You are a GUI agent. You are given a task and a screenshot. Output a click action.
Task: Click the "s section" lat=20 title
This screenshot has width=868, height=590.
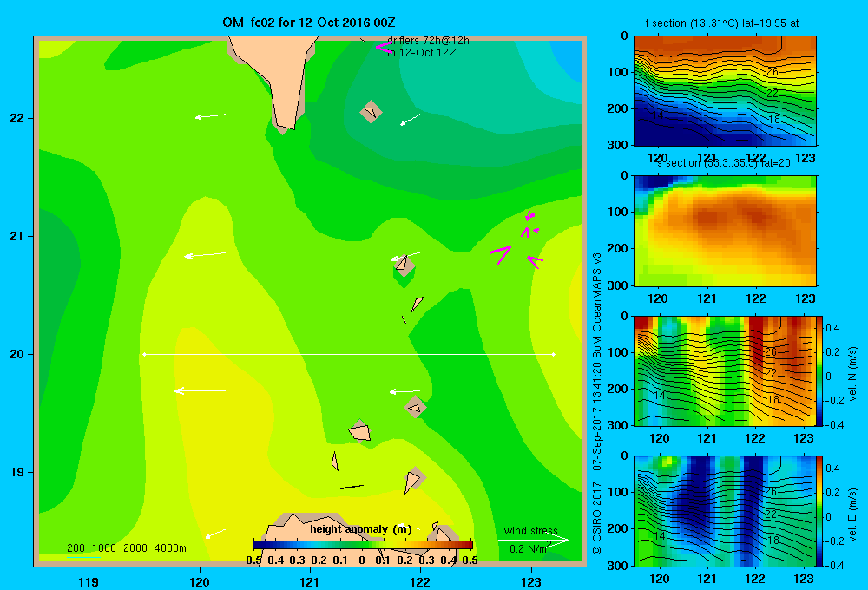tap(723, 163)
